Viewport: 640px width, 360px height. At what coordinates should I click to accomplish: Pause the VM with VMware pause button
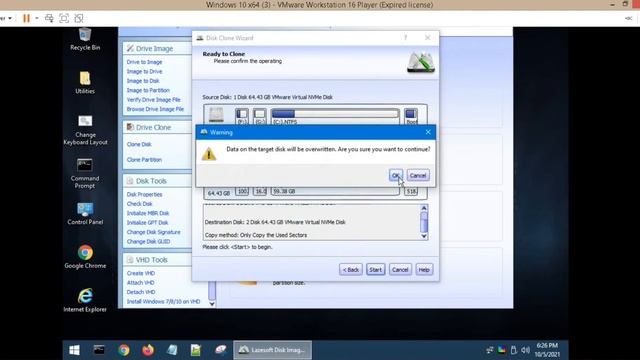tap(27, 18)
